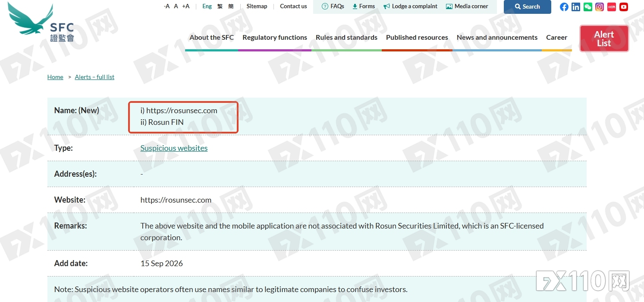Click the Remarks text about Rosun Securities

point(342,232)
